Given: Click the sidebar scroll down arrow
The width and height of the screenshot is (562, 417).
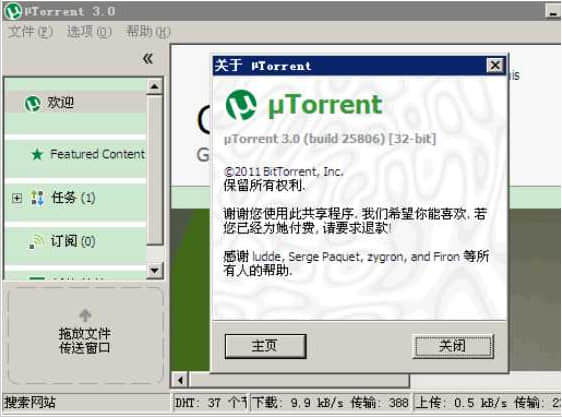Looking at the screenshot, I should [x=154, y=270].
